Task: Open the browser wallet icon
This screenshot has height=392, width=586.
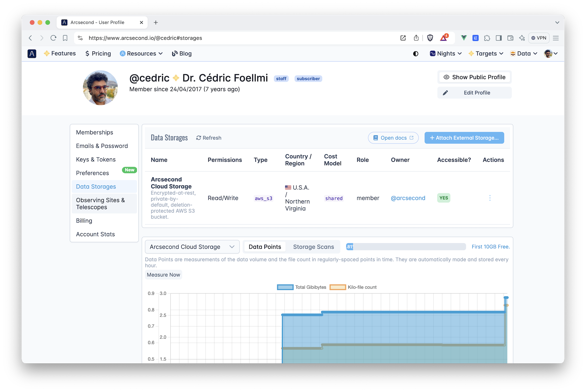Action: coord(510,38)
